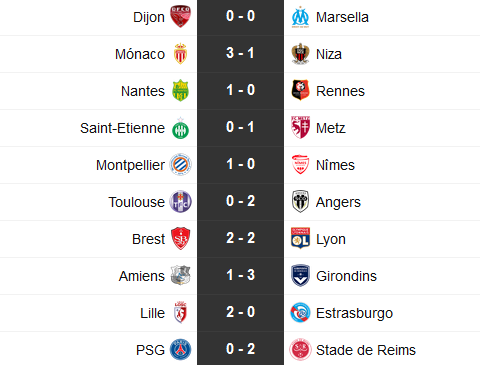Open the Toulouse team name link

click(x=137, y=202)
